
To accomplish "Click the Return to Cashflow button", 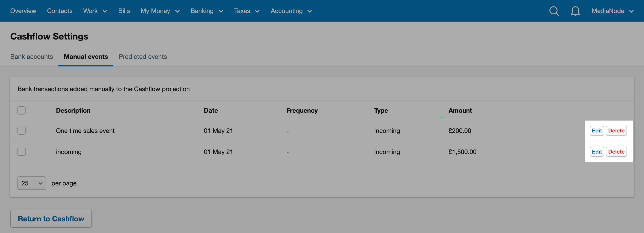I will click(51, 218).
